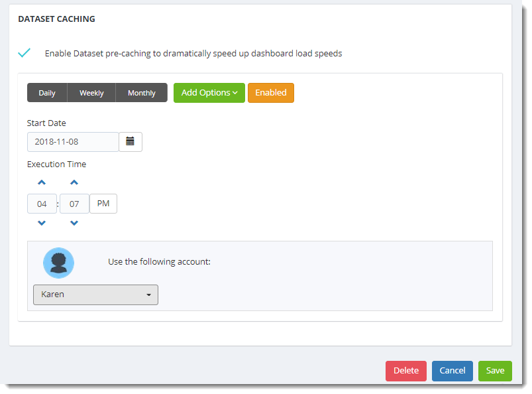Click the Execution Time label

57,164
